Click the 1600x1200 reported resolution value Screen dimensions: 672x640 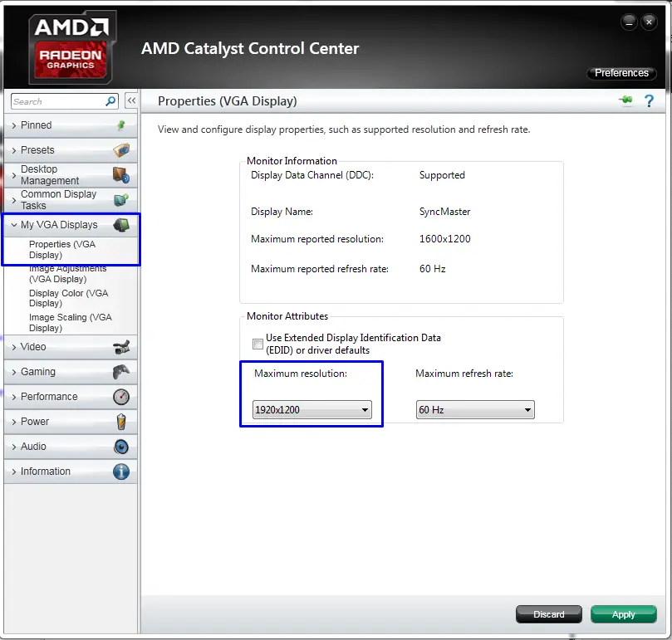pyautogui.click(x=444, y=238)
